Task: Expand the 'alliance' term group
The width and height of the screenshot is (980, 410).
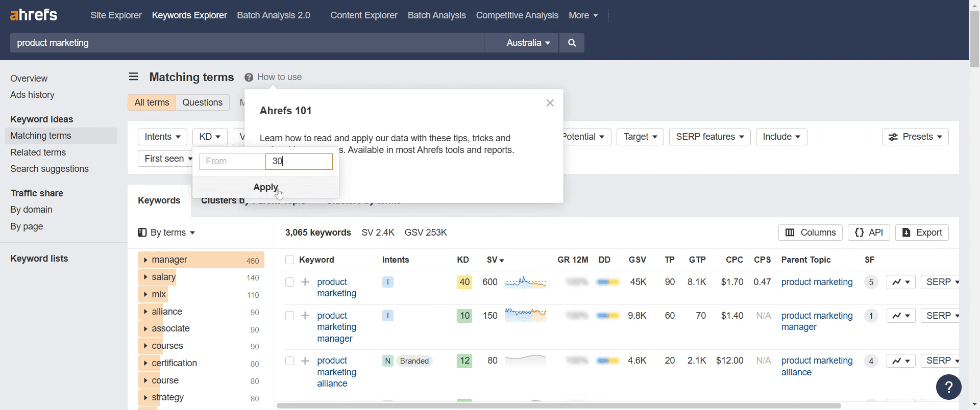Action: click(x=145, y=312)
